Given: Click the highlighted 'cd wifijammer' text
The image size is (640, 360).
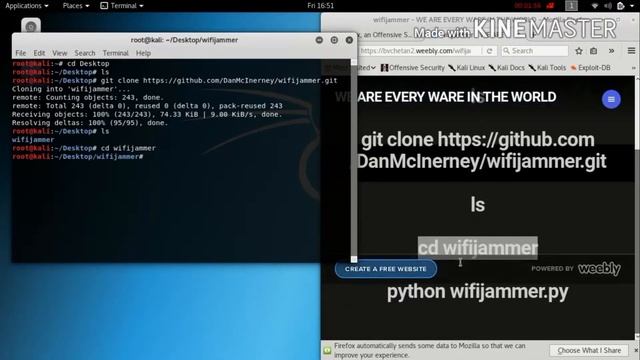Looking at the screenshot, I should click(478, 248).
